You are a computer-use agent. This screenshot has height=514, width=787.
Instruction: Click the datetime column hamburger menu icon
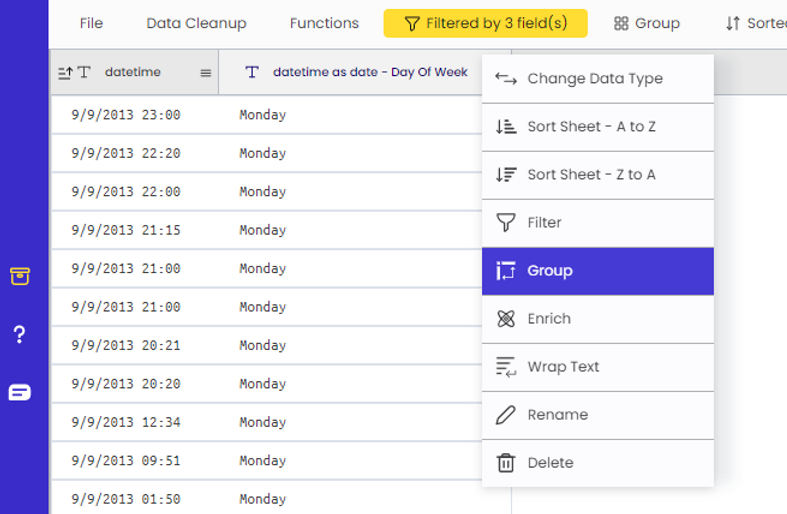tap(206, 72)
